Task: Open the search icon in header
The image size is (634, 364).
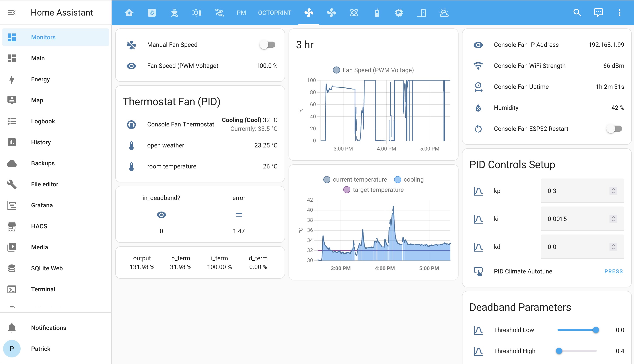Action: click(x=577, y=12)
